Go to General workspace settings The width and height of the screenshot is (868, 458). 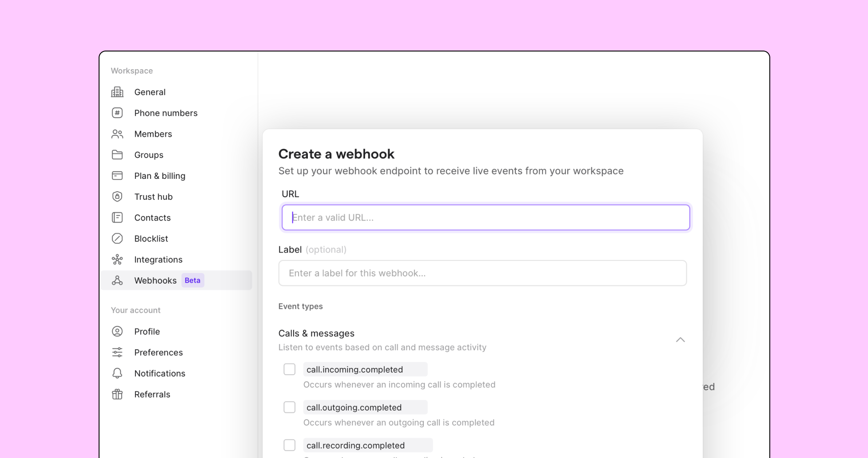[x=150, y=92]
